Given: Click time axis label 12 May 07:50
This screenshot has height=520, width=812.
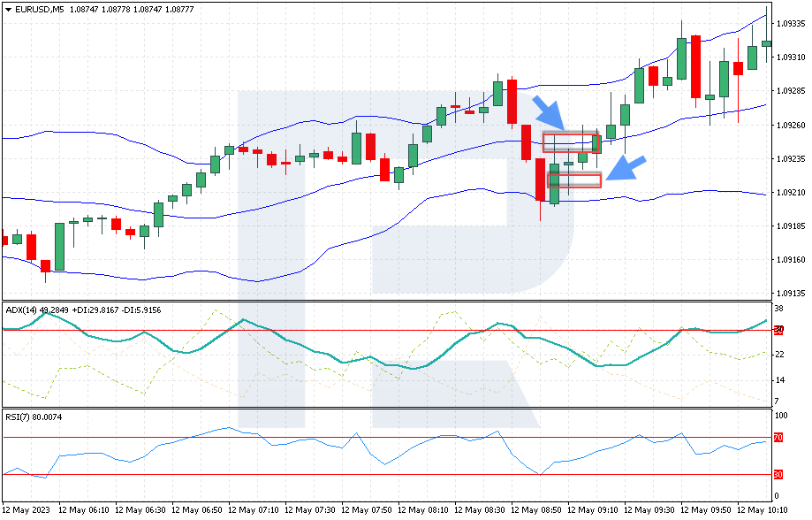Looking at the screenshot, I should coord(367,510).
